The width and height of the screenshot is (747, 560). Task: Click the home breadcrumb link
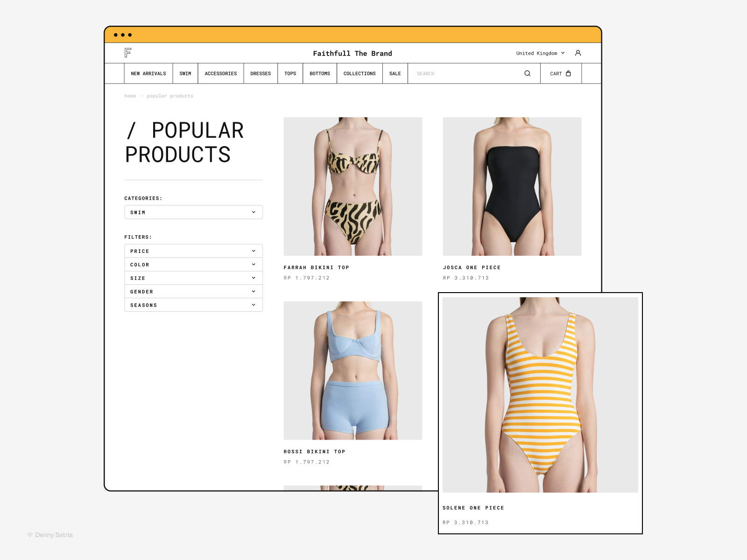130,96
